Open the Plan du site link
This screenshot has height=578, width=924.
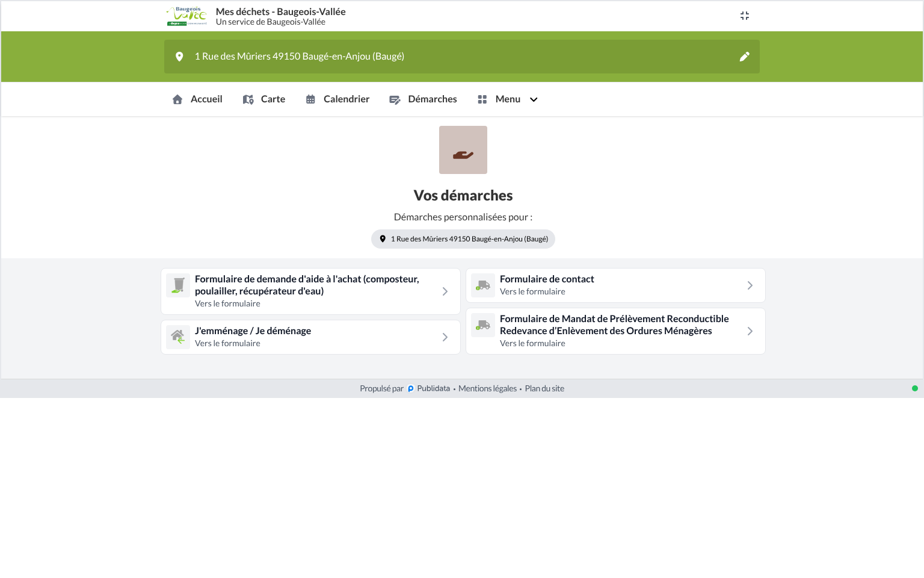point(544,388)
